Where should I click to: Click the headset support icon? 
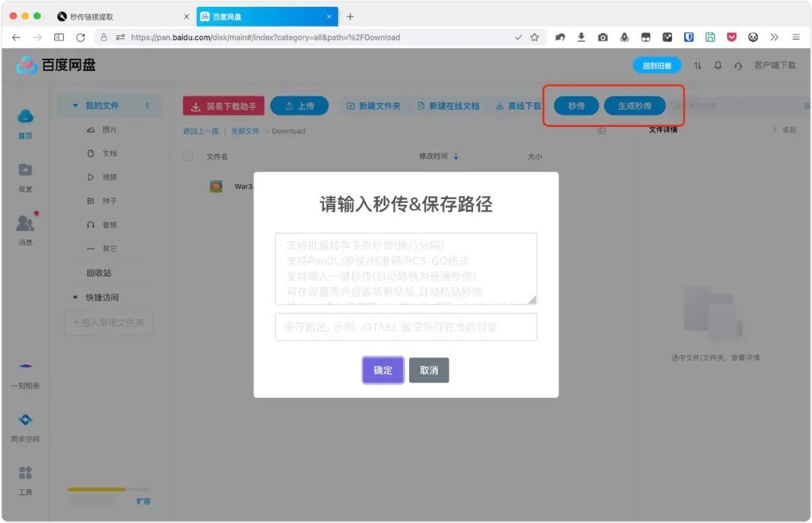point(738,66)
